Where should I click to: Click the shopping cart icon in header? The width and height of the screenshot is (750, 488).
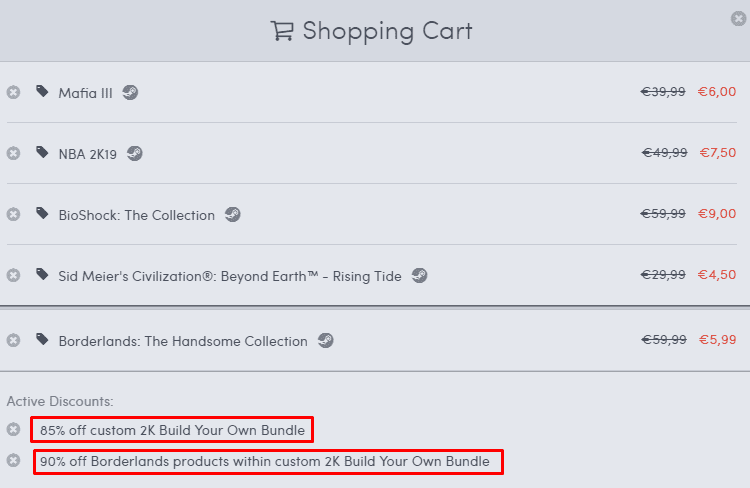coord(282,31)
